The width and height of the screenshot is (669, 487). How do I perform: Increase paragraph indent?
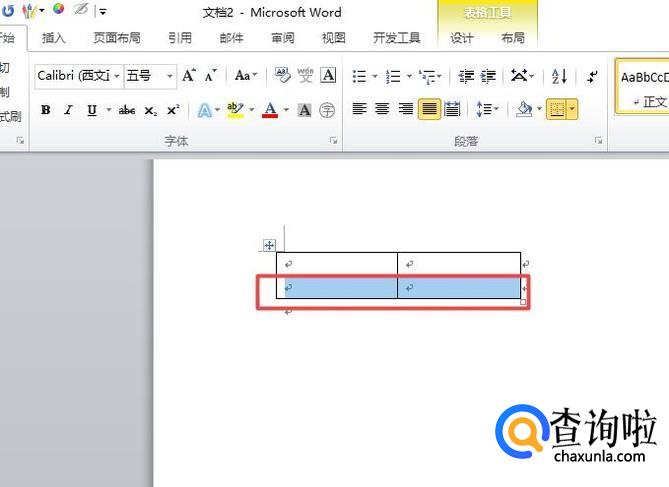point(488,76)
